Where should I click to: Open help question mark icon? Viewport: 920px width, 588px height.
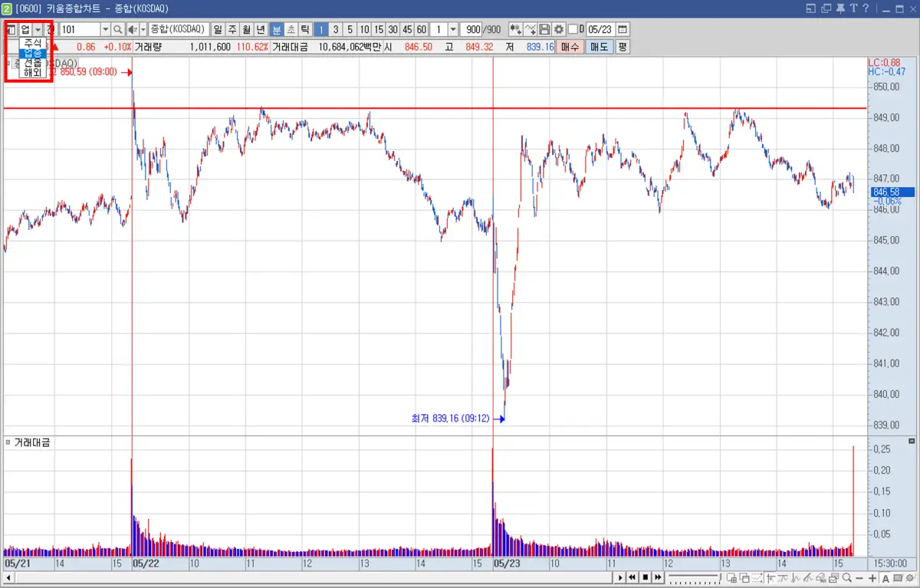pyautogui.click(x=866, y=8)
